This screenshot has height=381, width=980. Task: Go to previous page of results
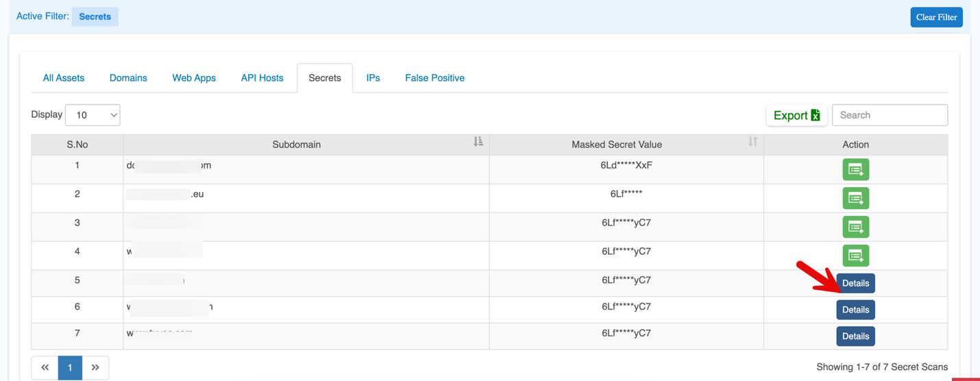coord(45,368)
